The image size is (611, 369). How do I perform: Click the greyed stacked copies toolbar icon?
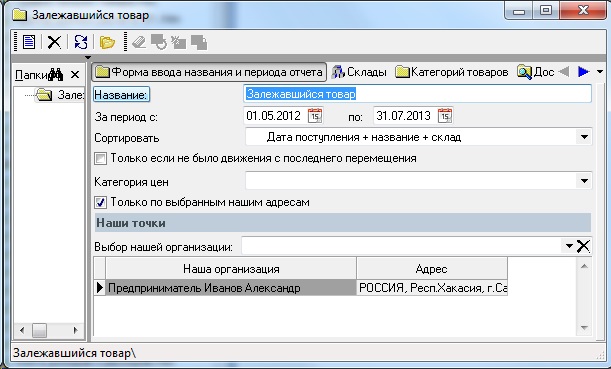click(199, 42)
